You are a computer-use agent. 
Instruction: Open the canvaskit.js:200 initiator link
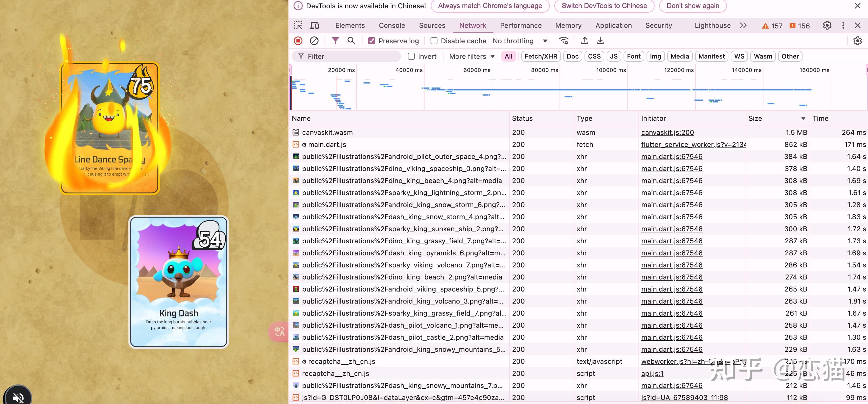(667, 132)
